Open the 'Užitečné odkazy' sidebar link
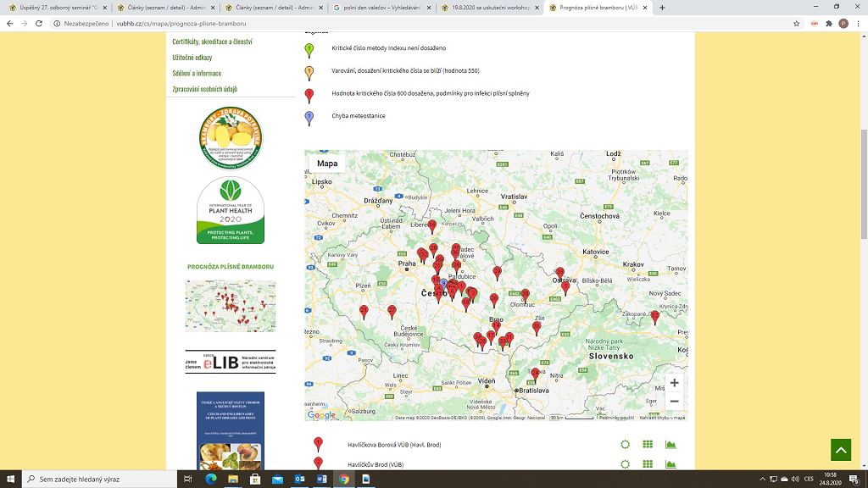The width and height of the screenshot is (868, 488). point(192,58)
